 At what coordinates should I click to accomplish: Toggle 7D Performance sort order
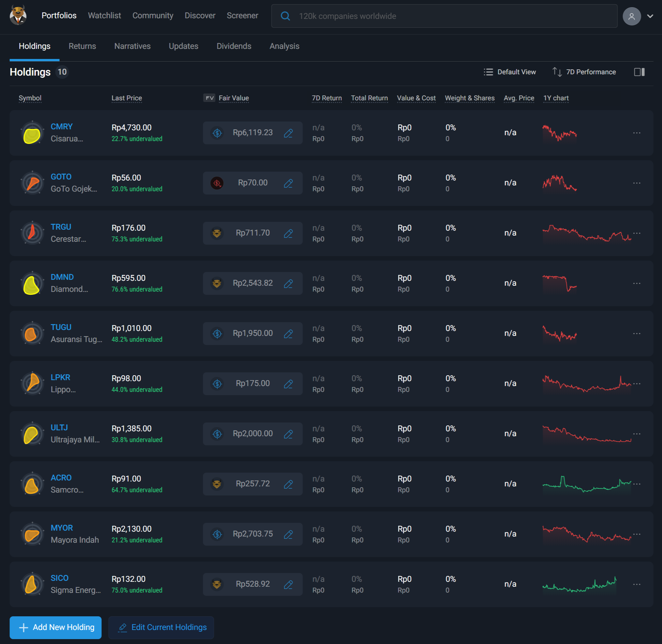[584, 72]
